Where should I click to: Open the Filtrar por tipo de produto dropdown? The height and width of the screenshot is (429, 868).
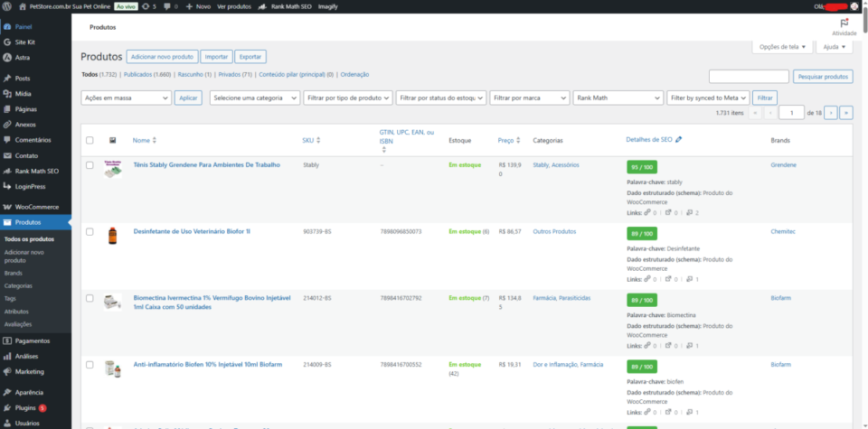[x=347, y=98]
